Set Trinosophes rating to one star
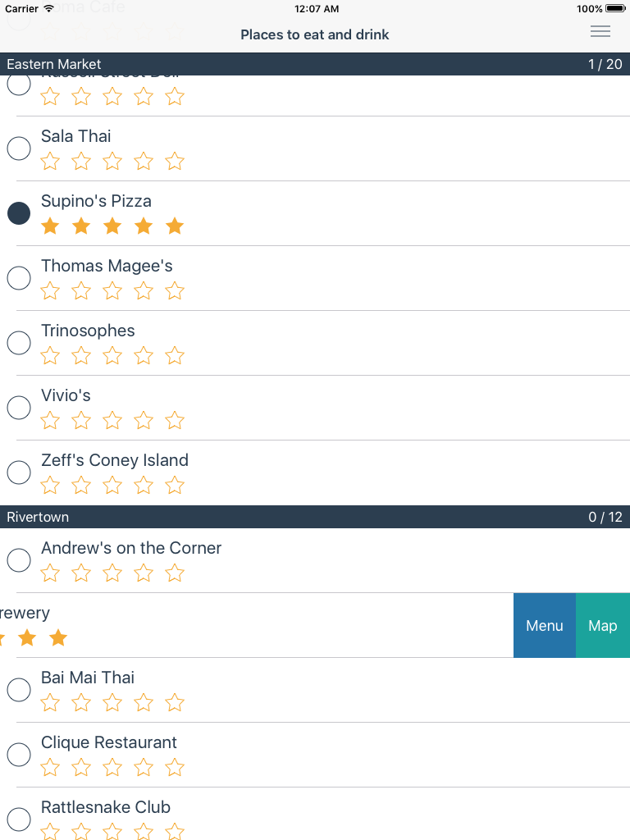The image size is (630, 840). (50, 356)
